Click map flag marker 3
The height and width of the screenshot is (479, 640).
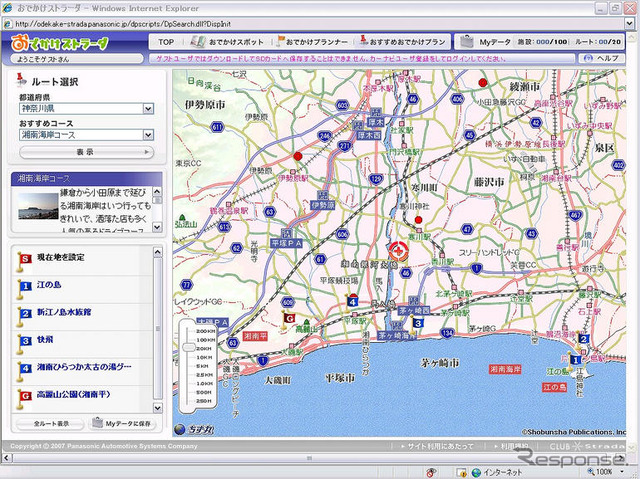(x=416, y=324)
